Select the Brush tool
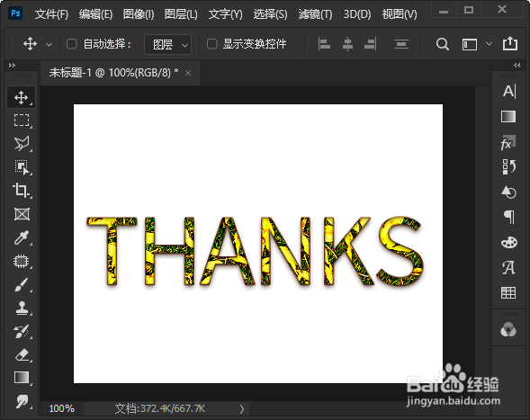This screenshot has width=530, height=420. (x=22, y=284)
